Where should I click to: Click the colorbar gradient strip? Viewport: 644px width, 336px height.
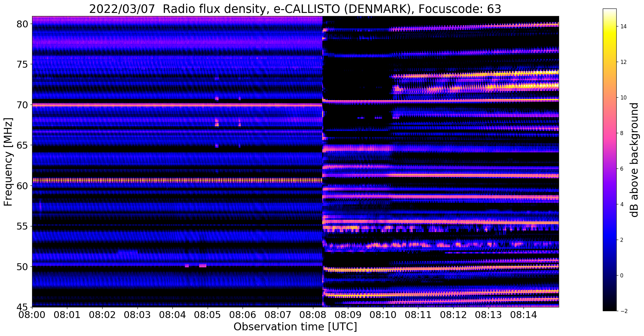tap(609, 160)
